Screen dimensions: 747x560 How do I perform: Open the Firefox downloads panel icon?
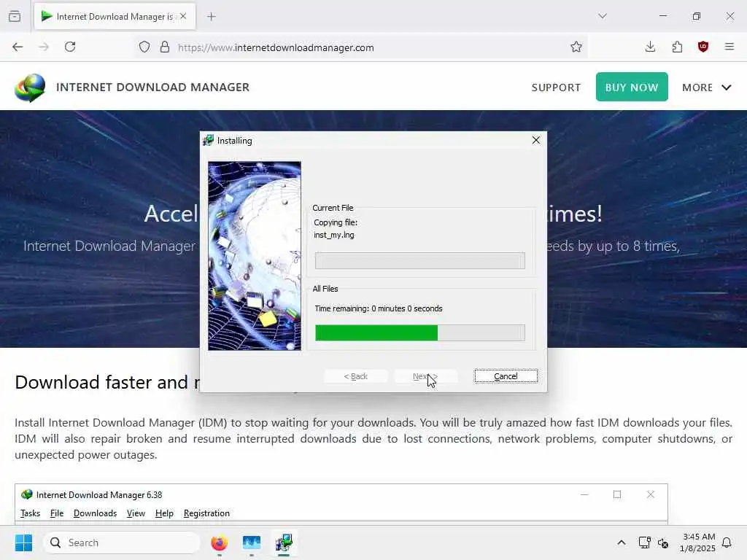click(650, 47)
